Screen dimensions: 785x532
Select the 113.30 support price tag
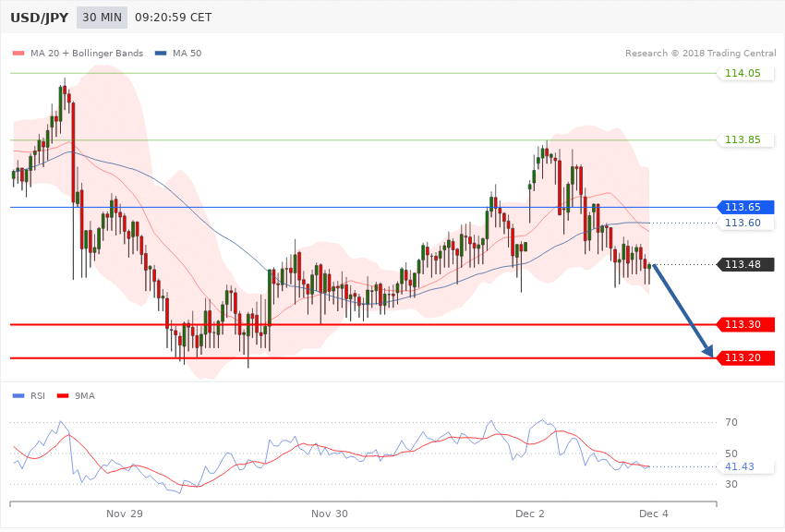[746, 324]
